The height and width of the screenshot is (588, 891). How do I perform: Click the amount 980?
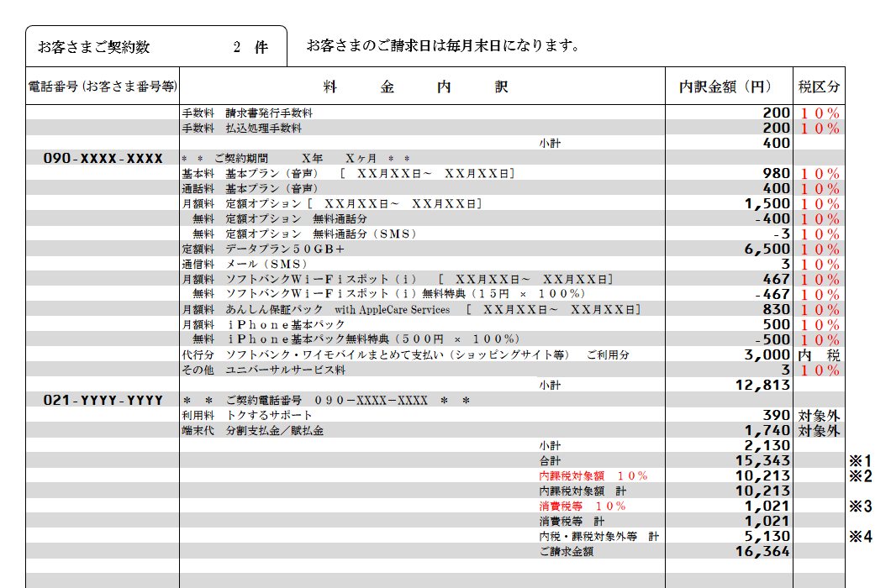click(x=776, y=173)
